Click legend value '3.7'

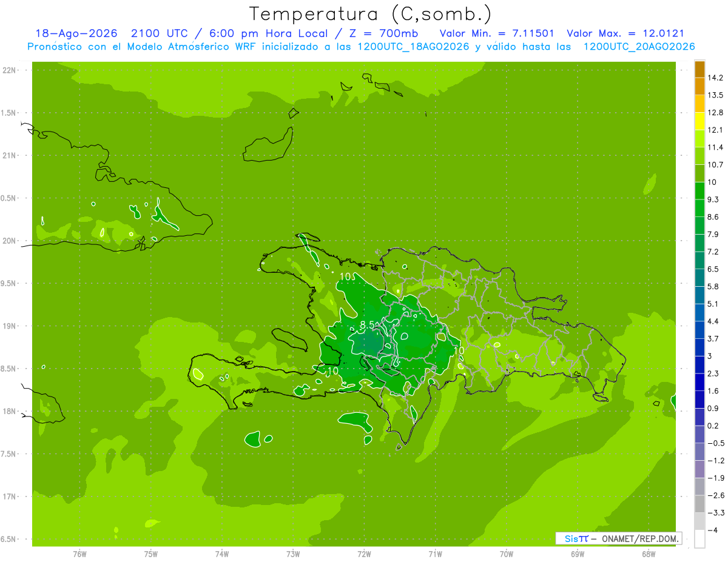713,338
